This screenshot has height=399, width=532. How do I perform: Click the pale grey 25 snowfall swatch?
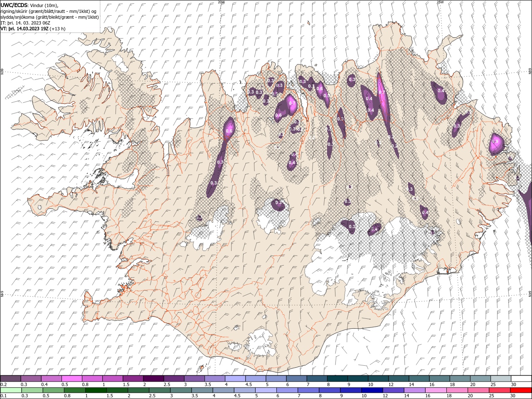pos(501,379)
